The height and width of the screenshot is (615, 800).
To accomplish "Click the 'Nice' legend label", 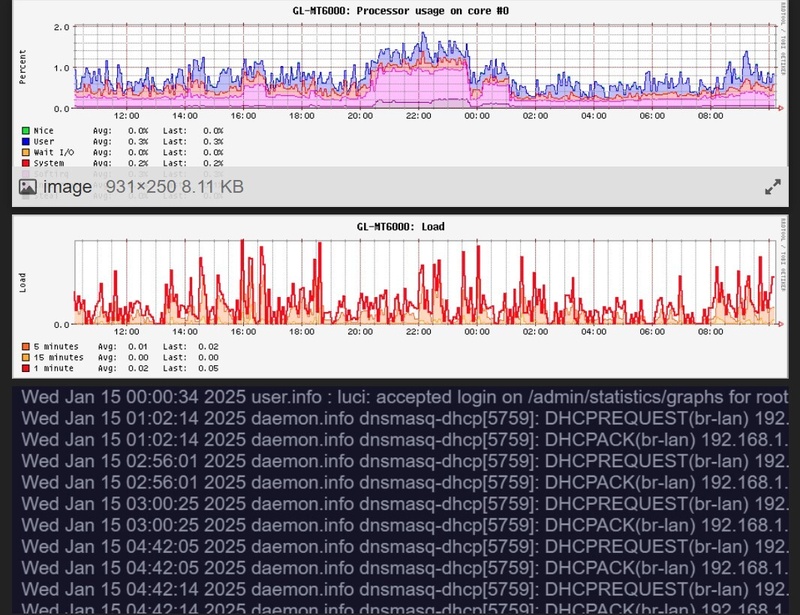I will pyautogui.click(x=43, y=131).
